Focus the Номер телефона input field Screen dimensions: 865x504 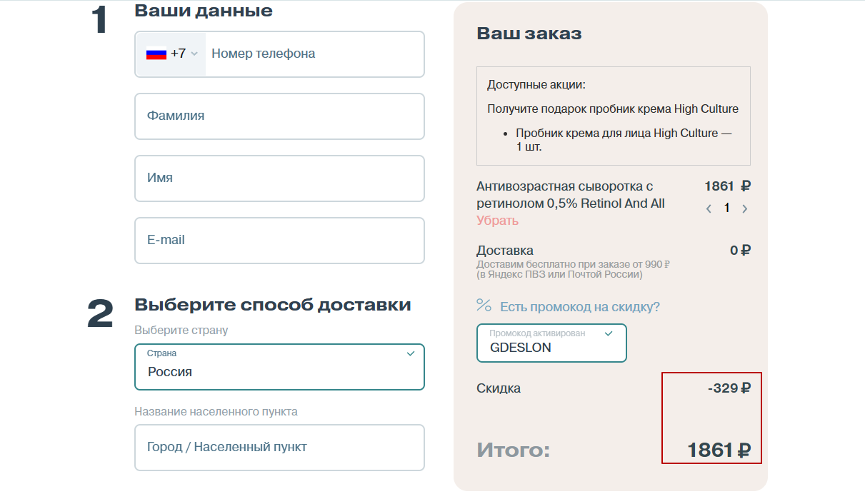[x=314, y=54]
